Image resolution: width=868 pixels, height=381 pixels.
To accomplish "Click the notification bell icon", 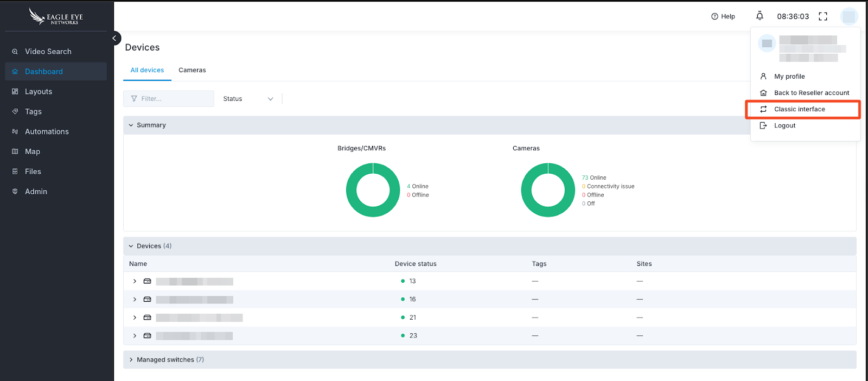I will [x=759, y=16].
